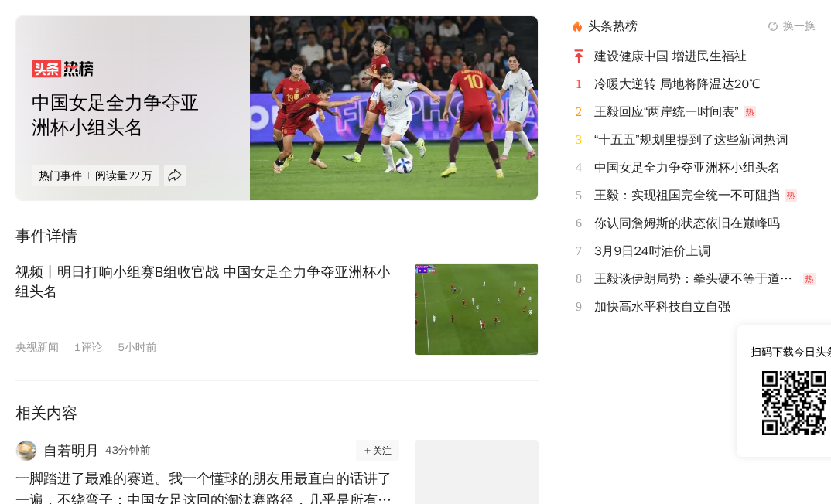Click the share arrow icon beside 阅读量
This screenshot has height=504, width=831.
click(175, 175)
